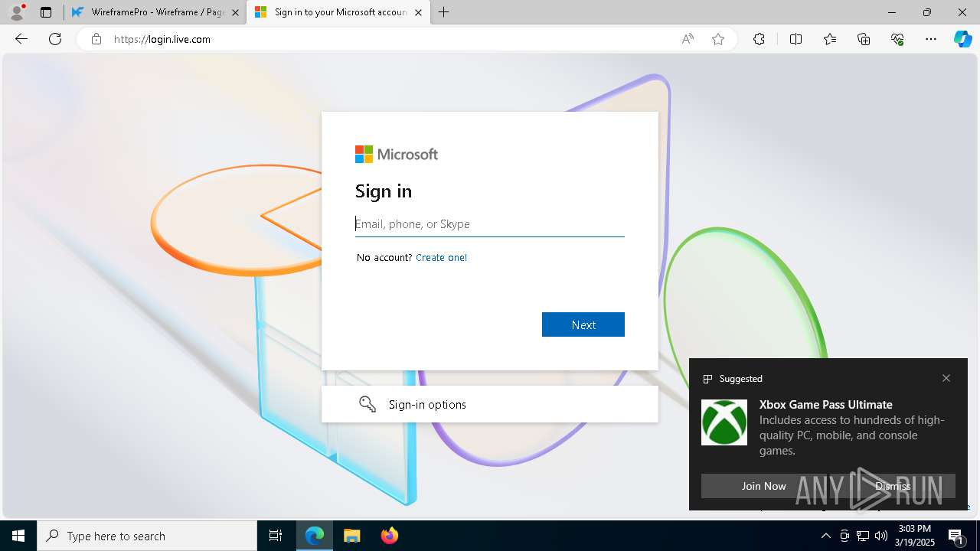The height and width of the screenshot is (551, 980).
Task: Activate Read aloud icon in address bar
Action: tap(688, 39)
